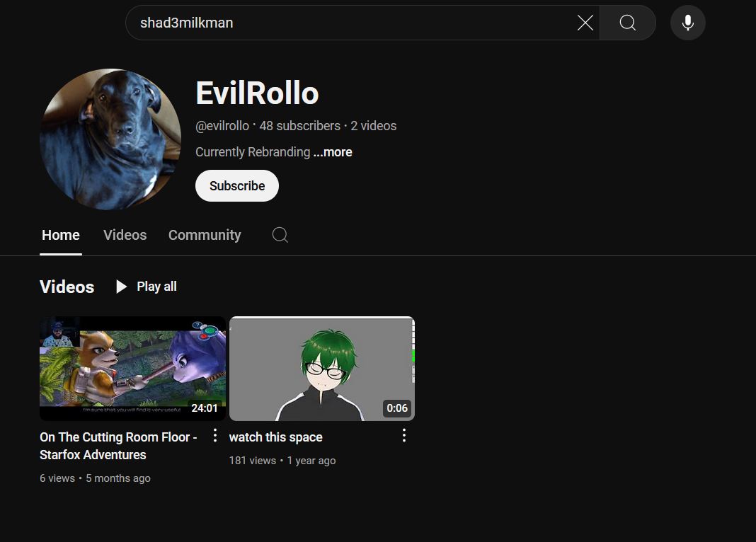Open On The Cutting Room Floor title link
The height and width of the screenshot is (542, 756).
coord(118,446)
